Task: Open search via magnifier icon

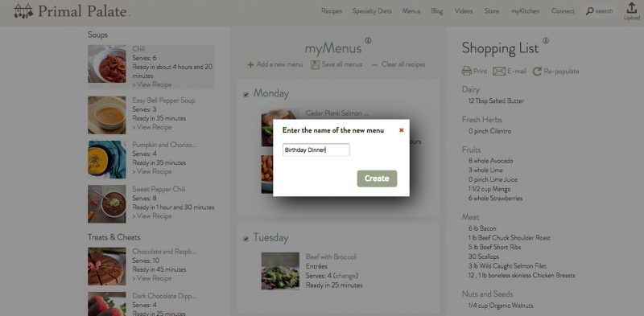Action: click(x=590, y=11)
